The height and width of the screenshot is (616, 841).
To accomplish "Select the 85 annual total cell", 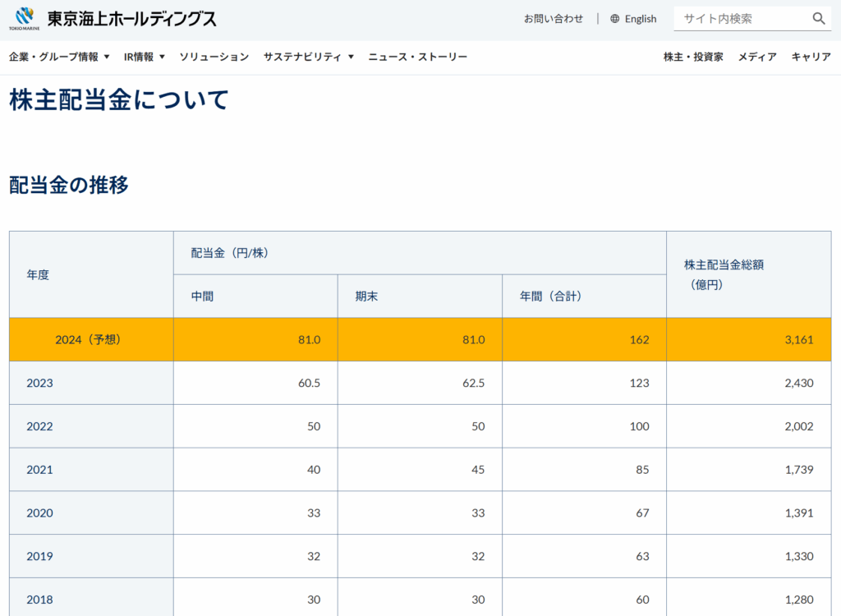I will pos(584,470).
